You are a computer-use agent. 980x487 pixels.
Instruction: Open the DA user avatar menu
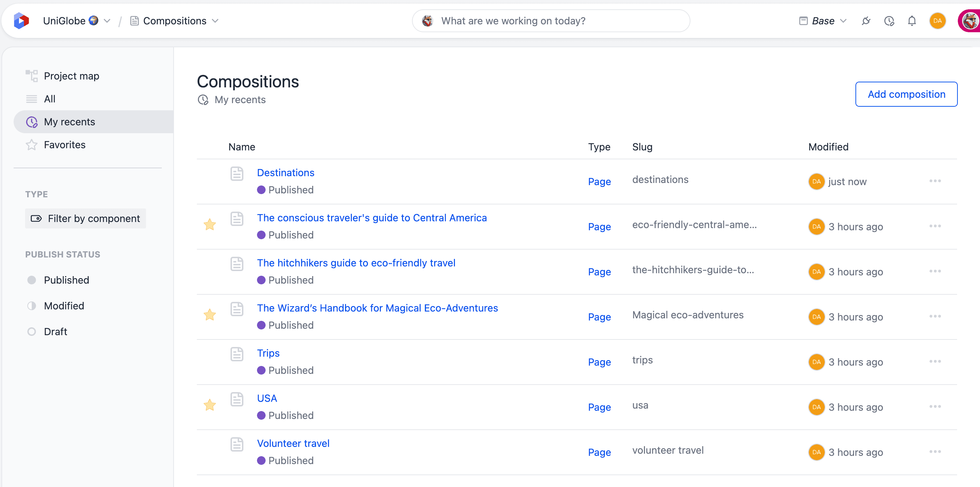click(x=937, y=21)
